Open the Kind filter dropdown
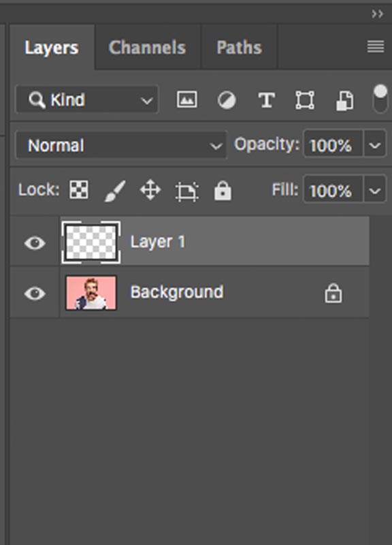Screen dimensions: 392x545 coord(87,100)
